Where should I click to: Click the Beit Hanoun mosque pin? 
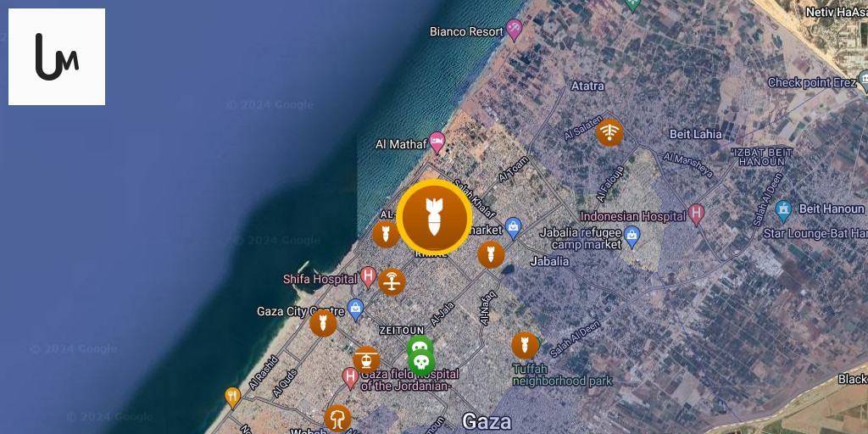coord(783,210)
